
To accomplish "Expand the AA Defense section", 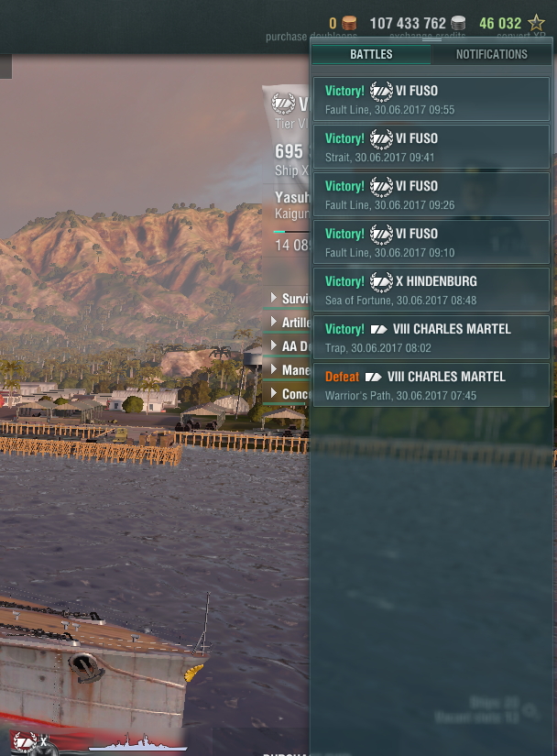I will (288, 345).
